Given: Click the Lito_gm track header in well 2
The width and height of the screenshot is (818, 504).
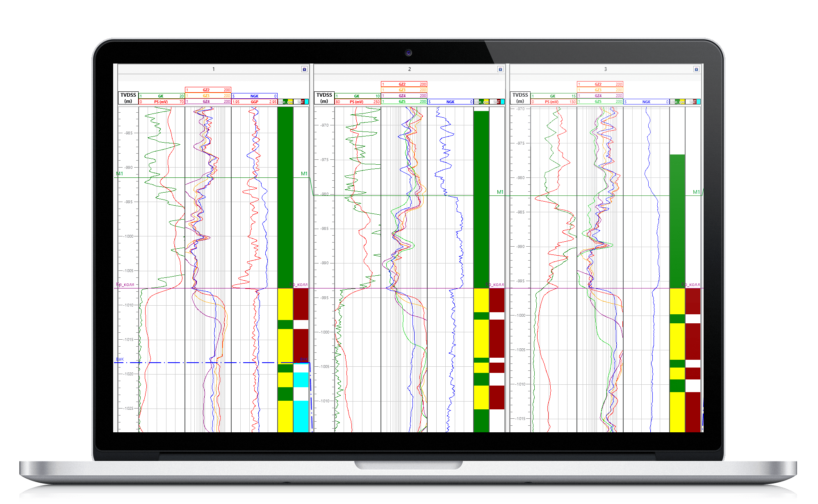Looking at the screenshot, I should [x=481, y=102].
